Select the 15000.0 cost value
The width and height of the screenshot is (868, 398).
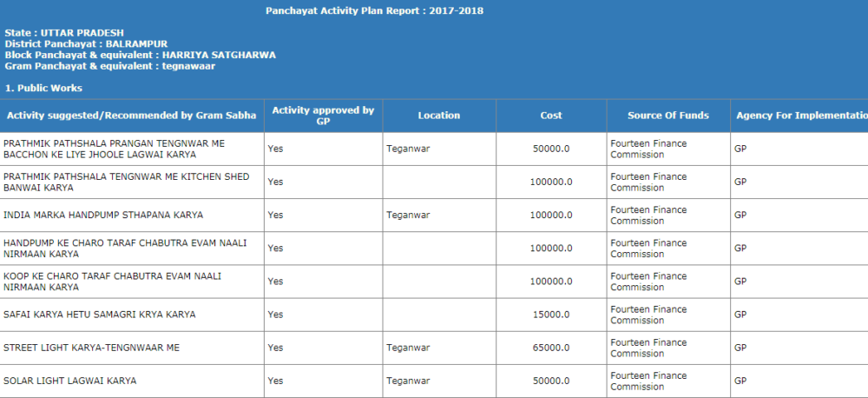pos(551,315)
